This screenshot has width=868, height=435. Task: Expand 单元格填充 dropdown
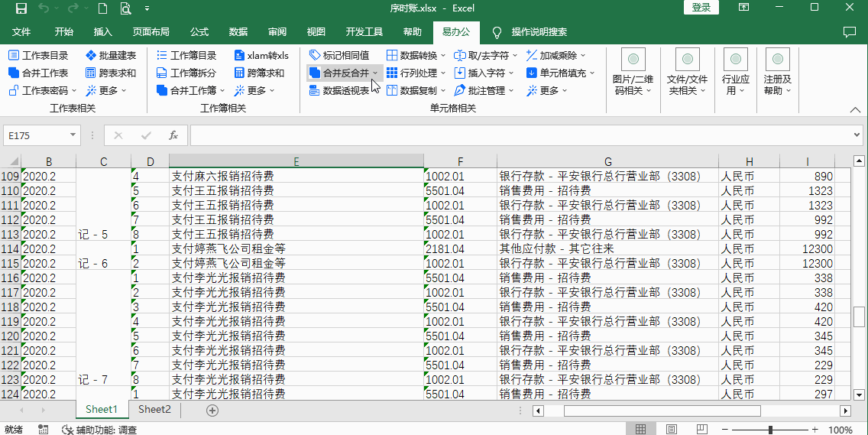(x=591, y=73)
